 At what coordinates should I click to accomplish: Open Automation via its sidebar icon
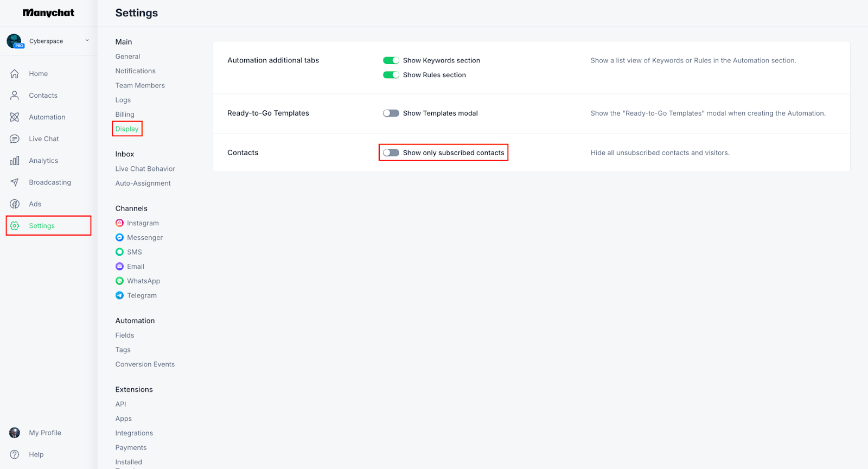15,117
